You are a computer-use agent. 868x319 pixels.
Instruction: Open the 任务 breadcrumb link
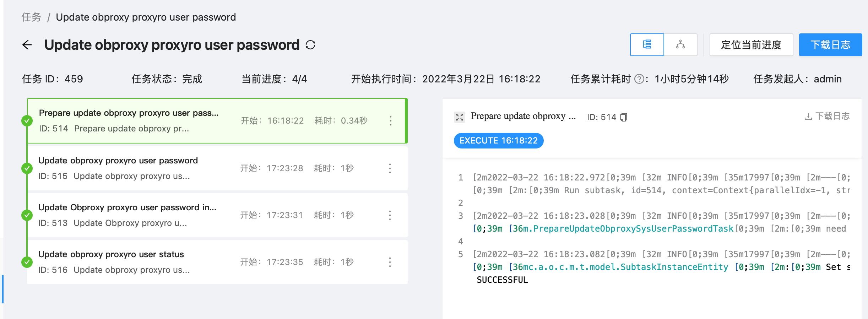(31, 17)
